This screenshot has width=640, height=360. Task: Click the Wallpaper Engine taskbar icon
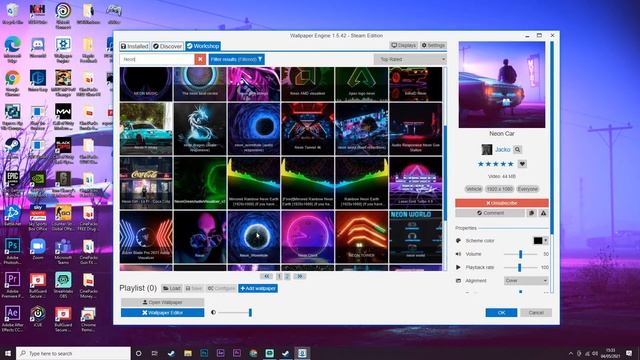302,353
